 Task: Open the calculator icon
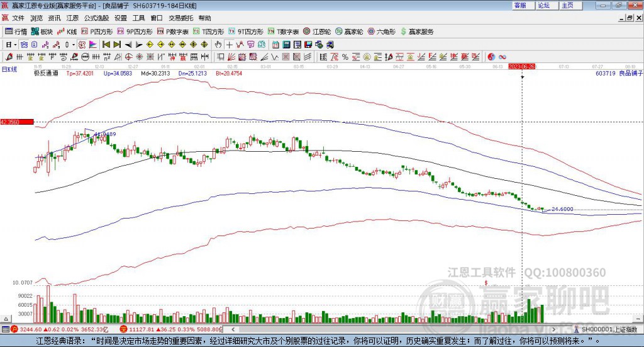click(286, 45)
